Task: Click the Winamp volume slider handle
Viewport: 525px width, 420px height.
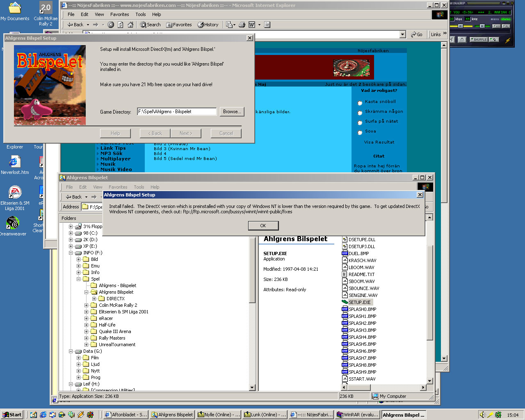Action: point(461,26)
